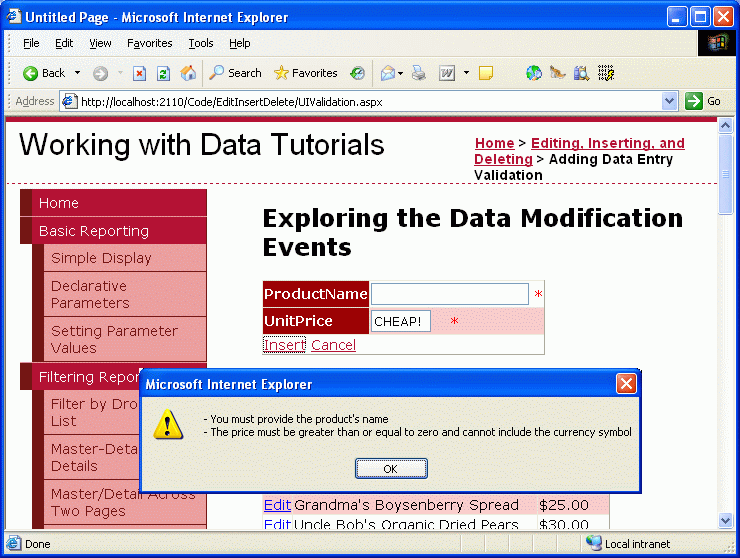Open the Edit-with dropdown arrow beside Word icon
The height and width of the screenshot is (558, 740).
pyautogui.click(x=466, y=73)
